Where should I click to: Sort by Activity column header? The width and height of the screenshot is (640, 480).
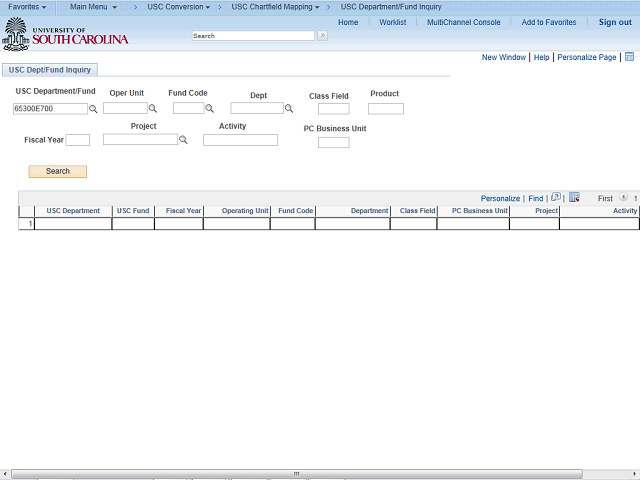[624, 211]
